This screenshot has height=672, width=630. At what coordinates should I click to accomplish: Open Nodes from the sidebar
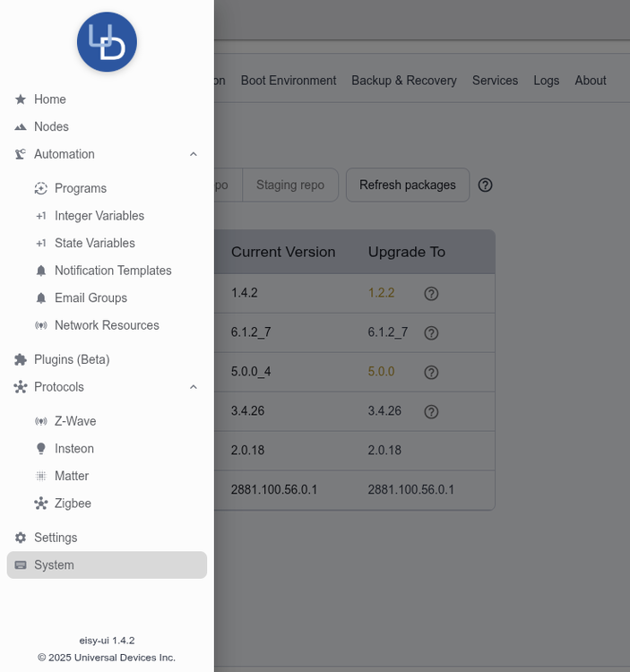[107, 127]
